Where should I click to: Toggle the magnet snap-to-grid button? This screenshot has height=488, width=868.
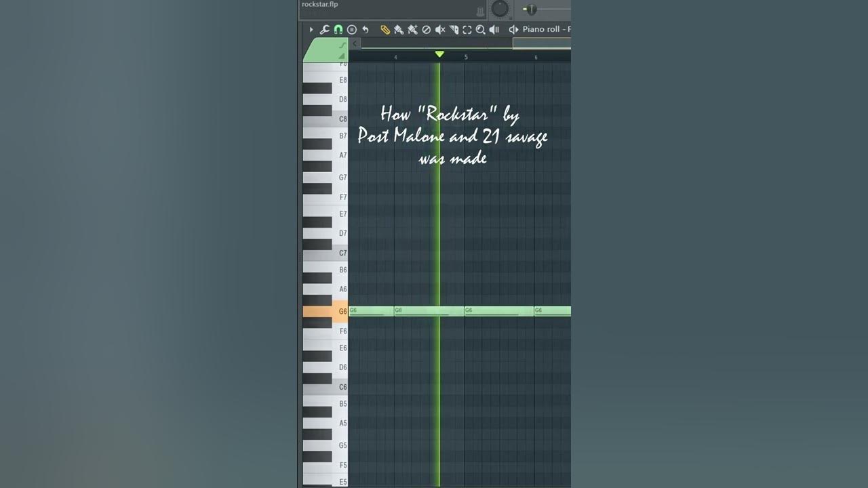click(338, 29)
